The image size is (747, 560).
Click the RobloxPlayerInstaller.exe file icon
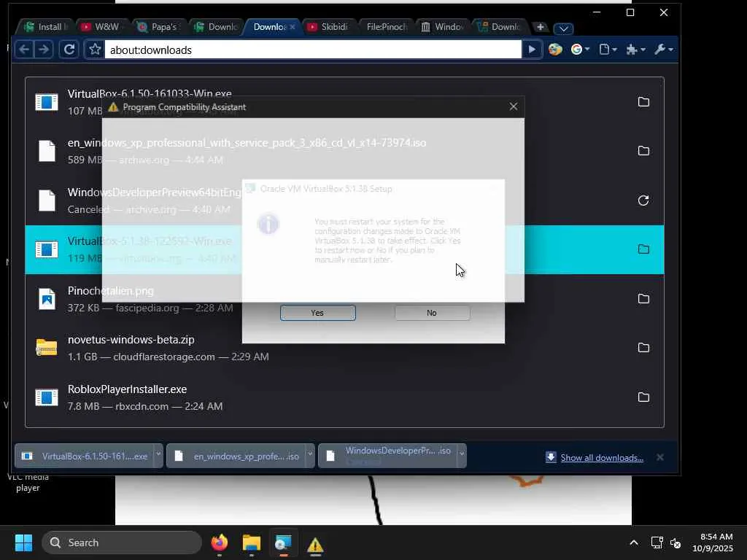(47, 397)
